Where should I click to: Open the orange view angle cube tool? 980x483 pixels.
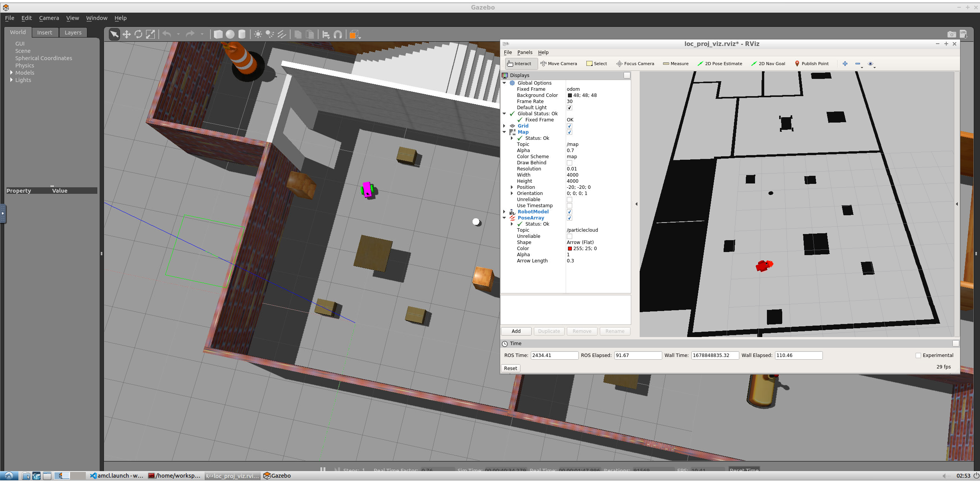point(354,34)
